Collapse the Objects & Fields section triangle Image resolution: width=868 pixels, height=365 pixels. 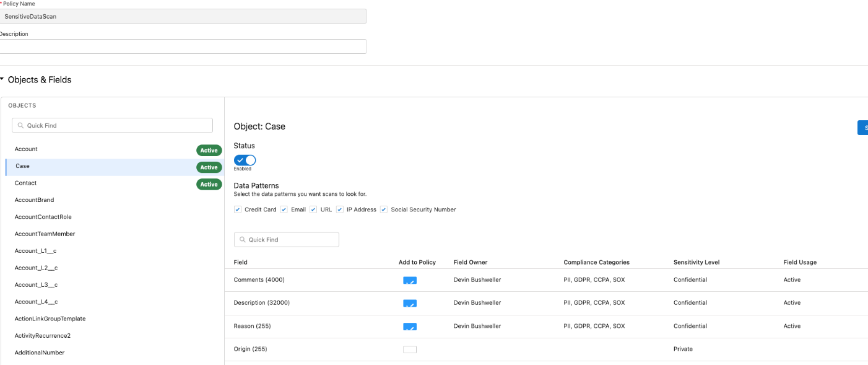click(2, 79)
